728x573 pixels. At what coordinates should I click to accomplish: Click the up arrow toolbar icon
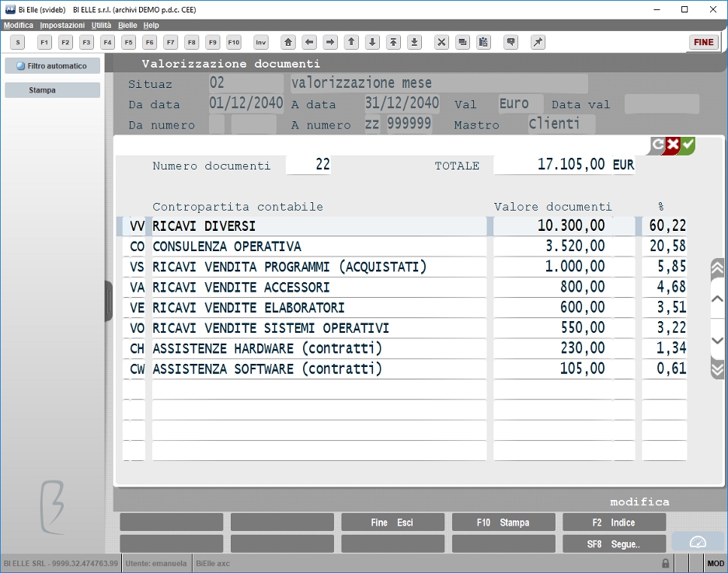coord(351,42)
